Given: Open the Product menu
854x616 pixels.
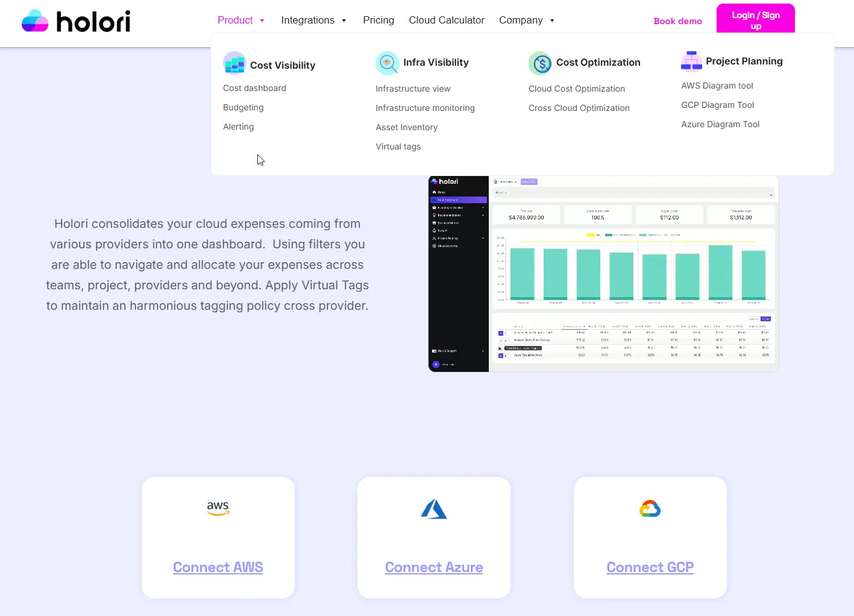Looking at the screenshot, I should 235,20.
